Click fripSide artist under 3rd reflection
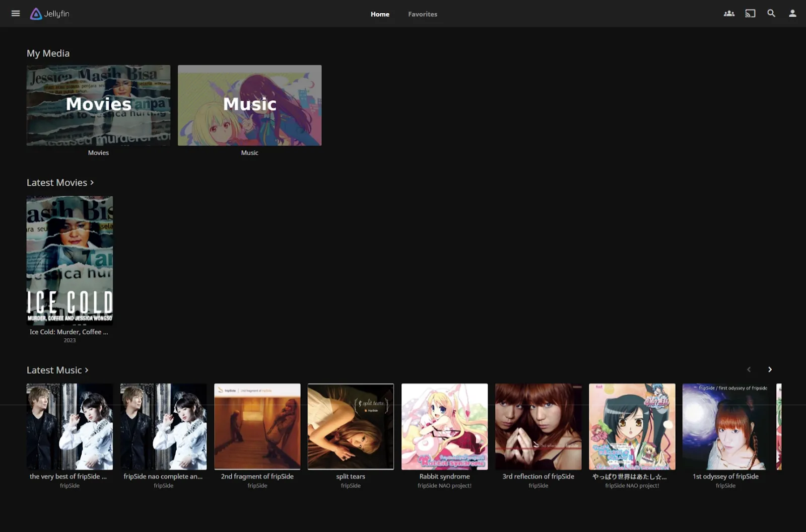This screenshot has width=806, height=532. point(538,486)
